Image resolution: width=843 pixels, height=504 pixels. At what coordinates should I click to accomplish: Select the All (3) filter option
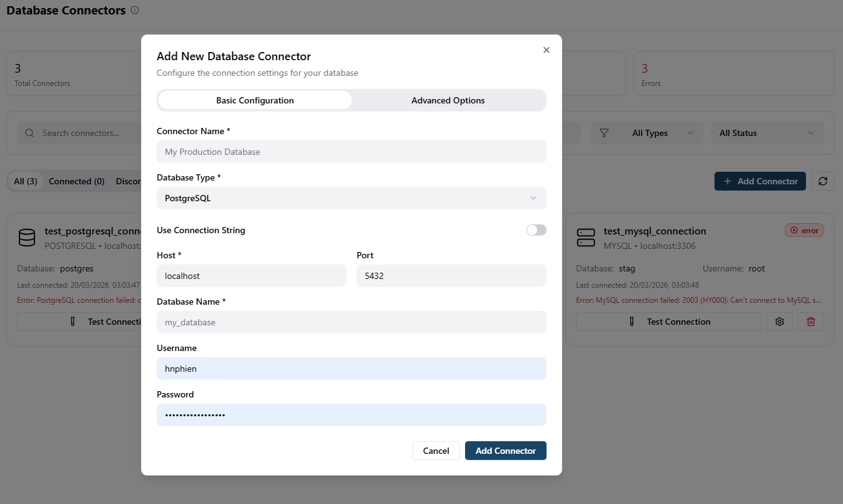(24, 181)
